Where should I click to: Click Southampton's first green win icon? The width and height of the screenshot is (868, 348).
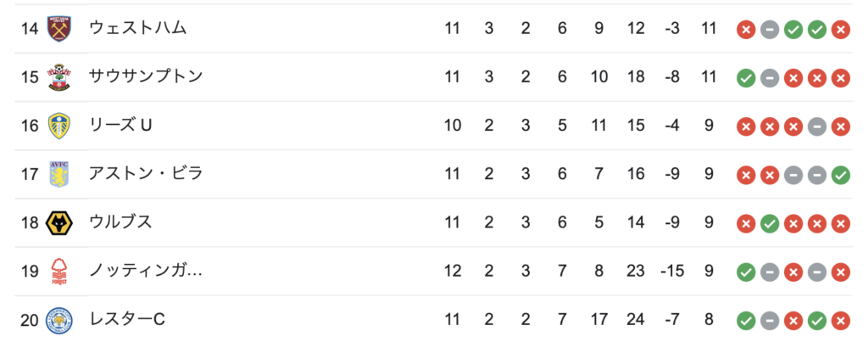(x=746, y=77)
